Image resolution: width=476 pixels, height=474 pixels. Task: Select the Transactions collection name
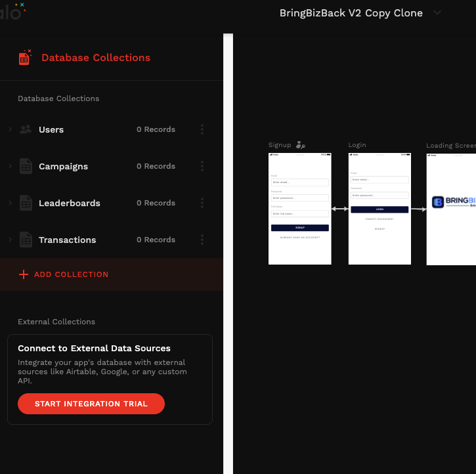pos(68,240)
